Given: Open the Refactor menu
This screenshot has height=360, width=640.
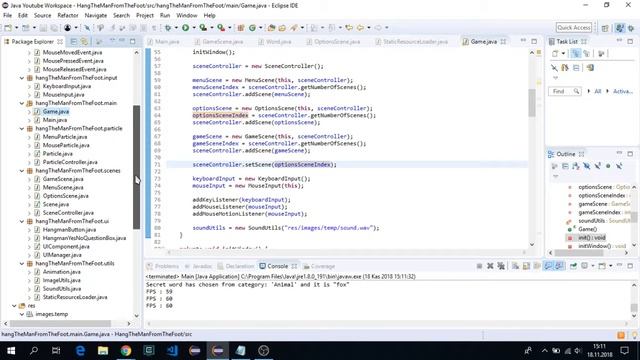Looking at the screenshot, I should [68, 16].
